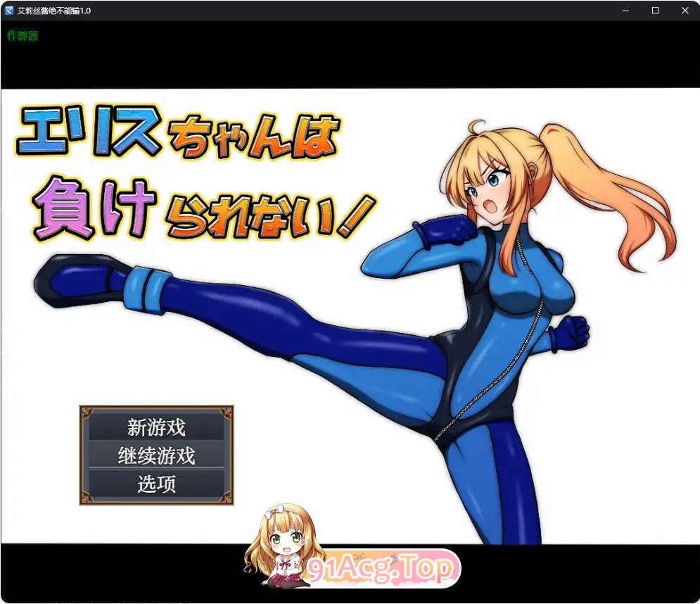Open the 选项 options menu entry
This screenshot has width=700, height=604.
(156, 484)
